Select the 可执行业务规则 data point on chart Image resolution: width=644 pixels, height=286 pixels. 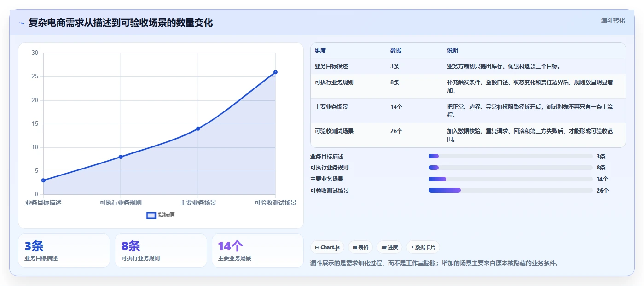tap(121, 157)
